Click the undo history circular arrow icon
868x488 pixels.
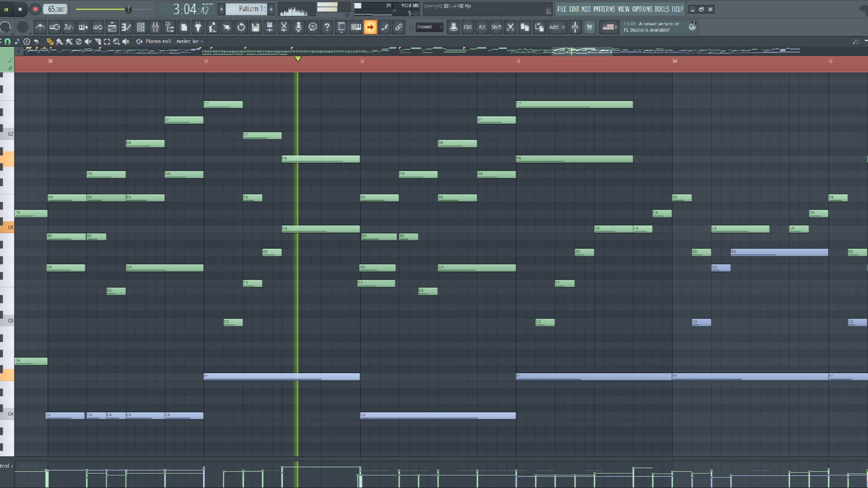(241, 27)
